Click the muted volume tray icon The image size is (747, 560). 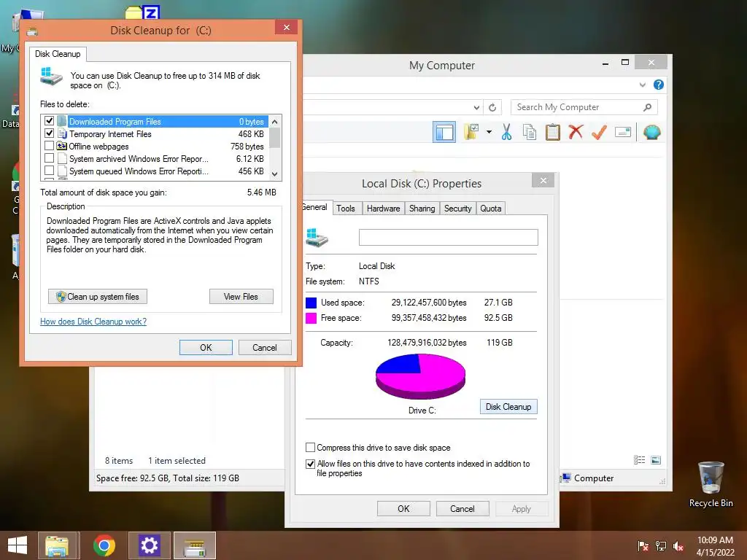[678, 545]
